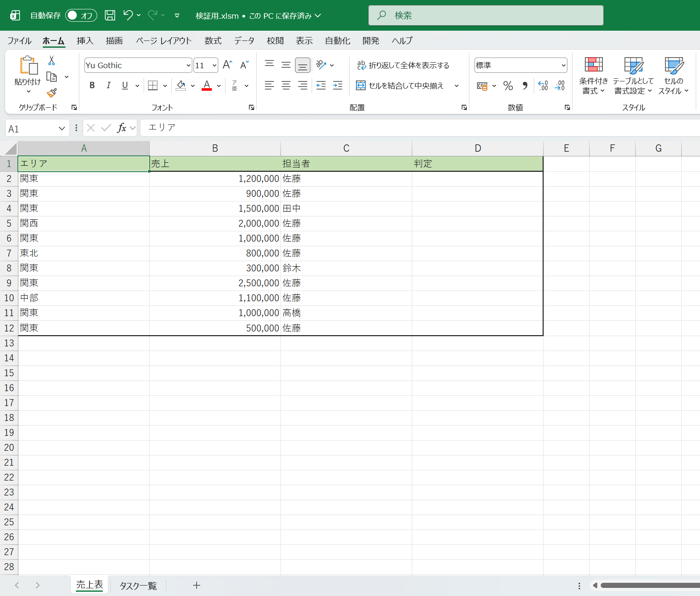Toggle 折り返して全体を表示する wrap text
The image size is (700, 596).
(x=403, y=65)
